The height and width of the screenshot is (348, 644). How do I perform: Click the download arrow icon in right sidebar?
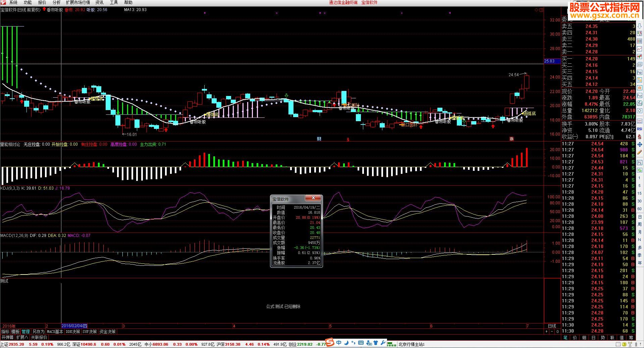[640, 26]
